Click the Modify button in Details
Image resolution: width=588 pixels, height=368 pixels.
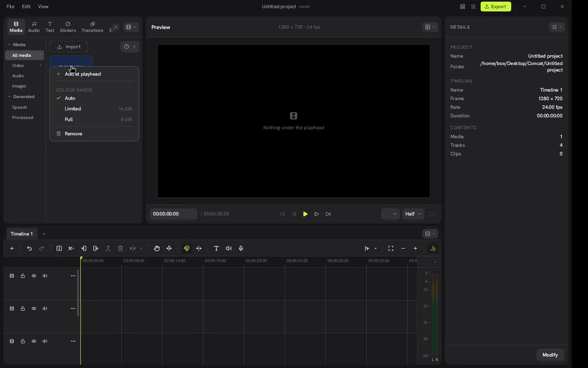(x=550, y=355)
